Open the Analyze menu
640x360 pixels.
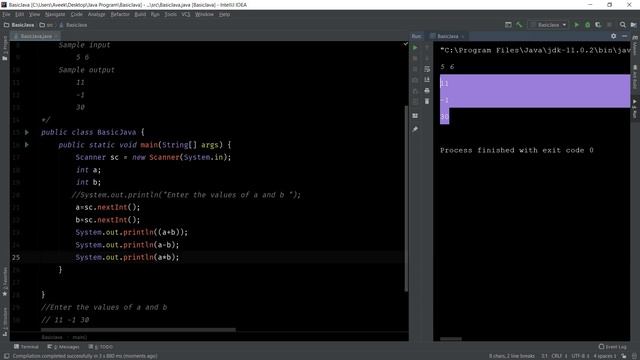coord(96,14)
